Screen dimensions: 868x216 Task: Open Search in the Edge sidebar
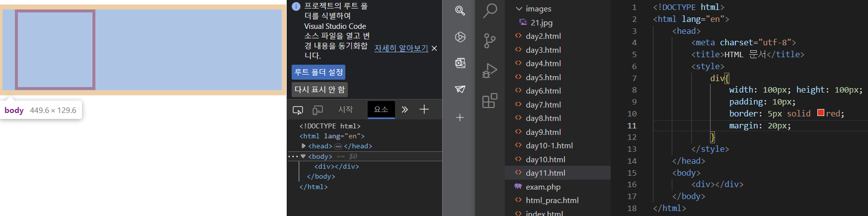[x=460, y=10]
